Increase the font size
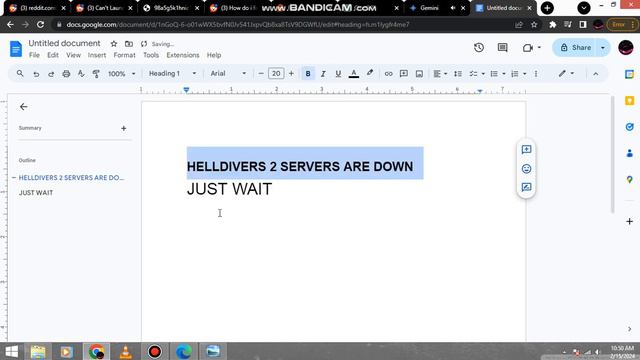The height and width of the screenshot is (360, 640). (291, 73)
